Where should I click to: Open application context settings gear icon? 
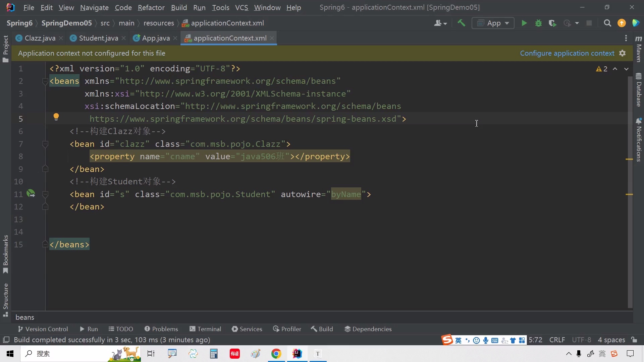click(623, 53)
